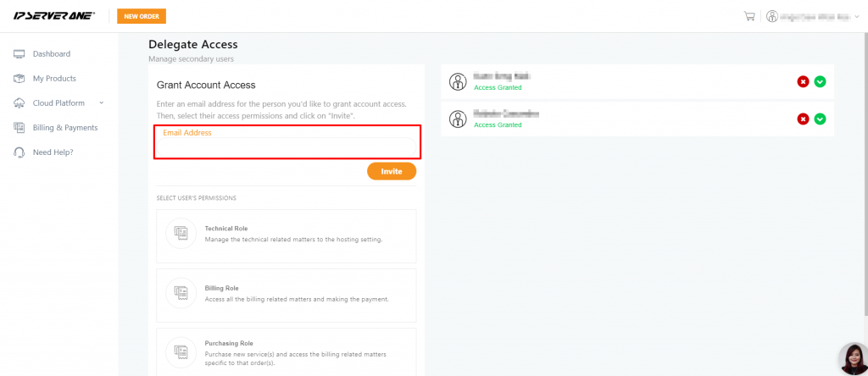
Task: Revoke first user's access with red X
Action: pos(804,81)
